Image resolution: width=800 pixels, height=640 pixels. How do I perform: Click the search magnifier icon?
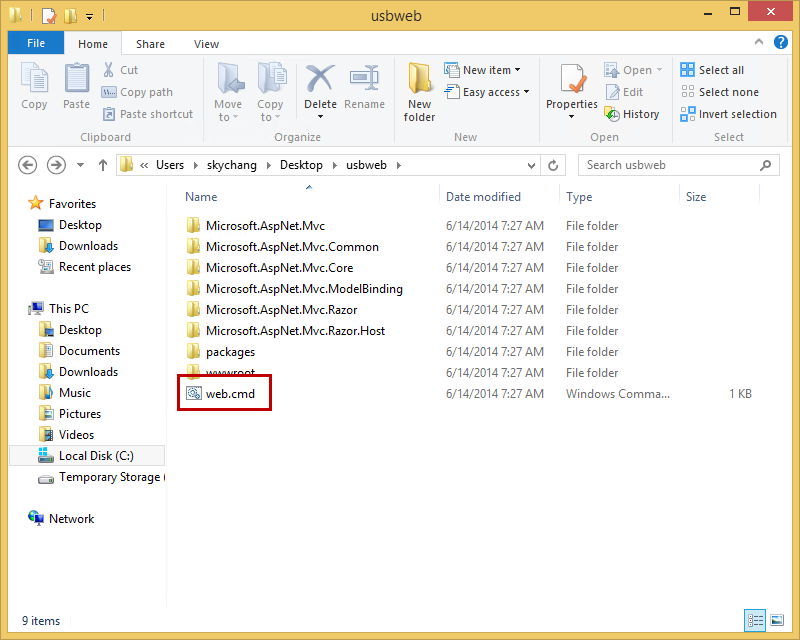[x=765, y=165]
